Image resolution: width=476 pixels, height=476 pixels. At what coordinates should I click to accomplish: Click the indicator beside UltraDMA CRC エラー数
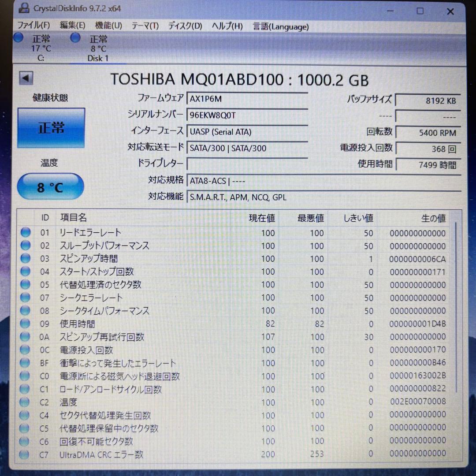pyautogui.click(x=25, y=454)
